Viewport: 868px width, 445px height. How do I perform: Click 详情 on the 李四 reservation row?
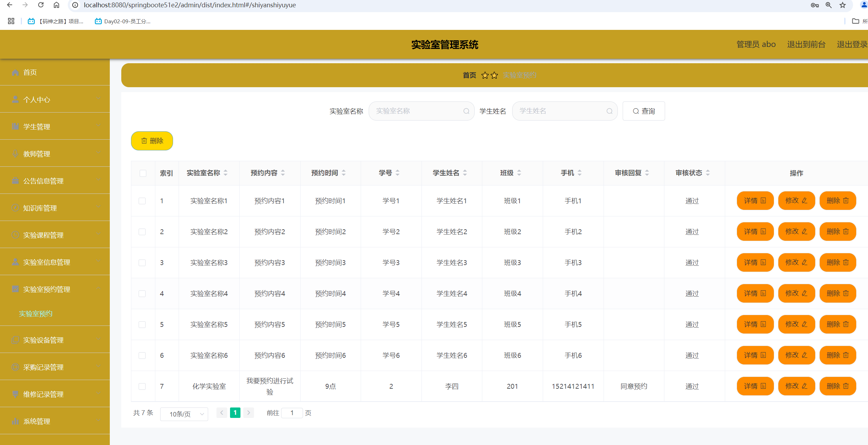coord(755,386)
